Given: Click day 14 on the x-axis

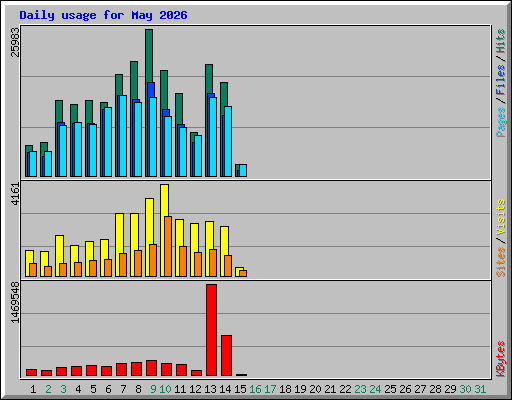Looking at the screenshot, I should pos(225,389).
